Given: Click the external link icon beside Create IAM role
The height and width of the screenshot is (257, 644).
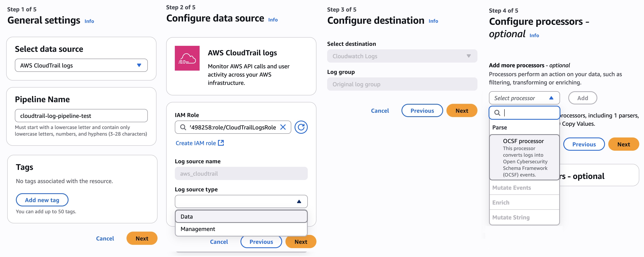Looking at the screenshot, I should (221, 143).
